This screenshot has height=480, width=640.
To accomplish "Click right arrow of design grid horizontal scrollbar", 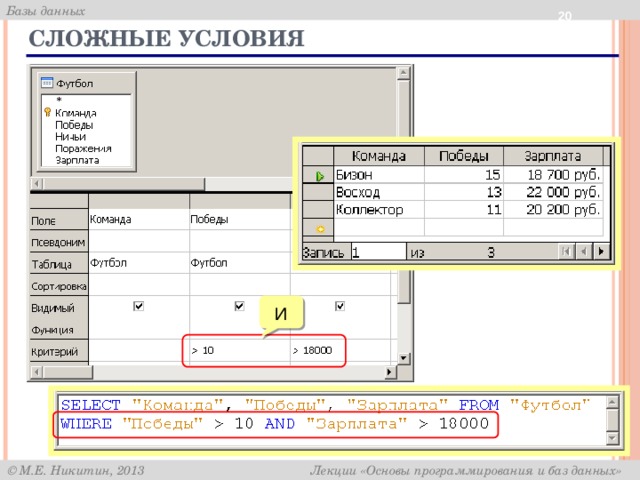I will tap(389, 372).
